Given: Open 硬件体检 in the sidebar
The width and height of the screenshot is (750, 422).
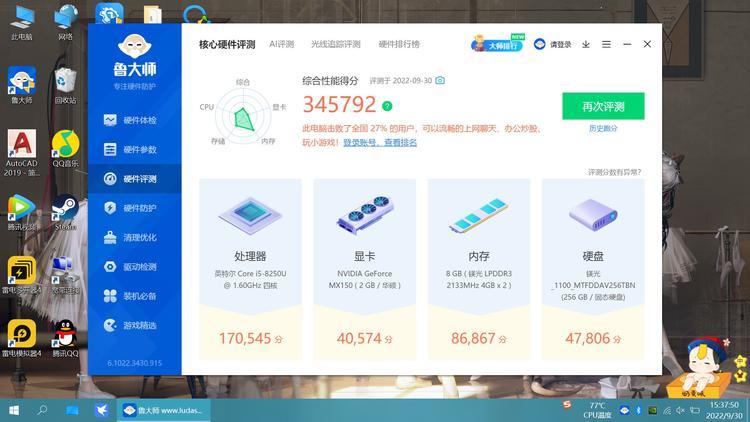Looking at the screenshot, I should [x=138, y=120].
